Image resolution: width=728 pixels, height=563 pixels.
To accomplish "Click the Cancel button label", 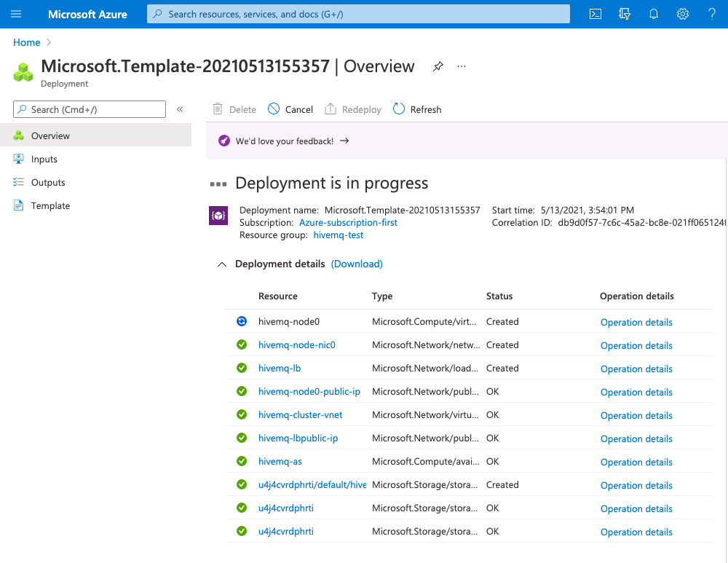I will 299,110.
